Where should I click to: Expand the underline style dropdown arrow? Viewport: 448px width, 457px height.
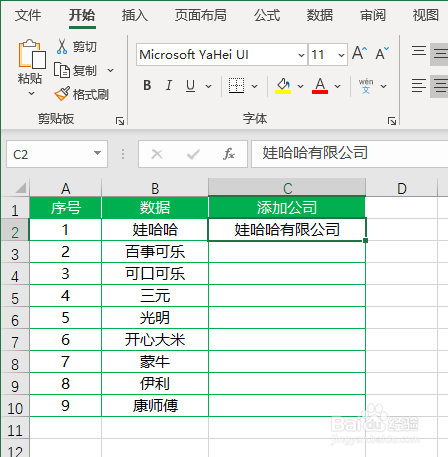coord(209,86)
